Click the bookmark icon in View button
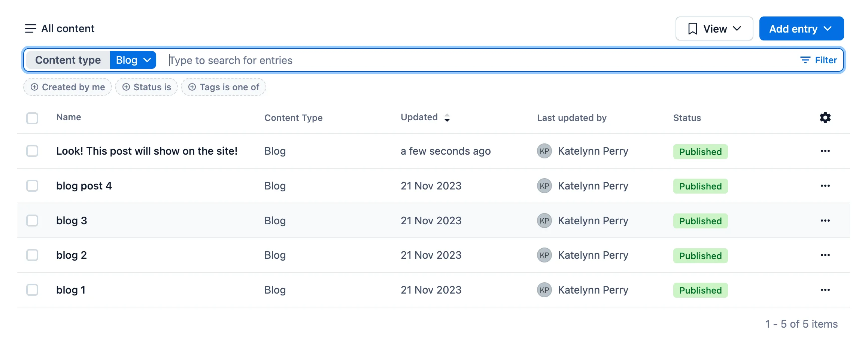This screenshot has width=868, height=340. click(693, 28)
